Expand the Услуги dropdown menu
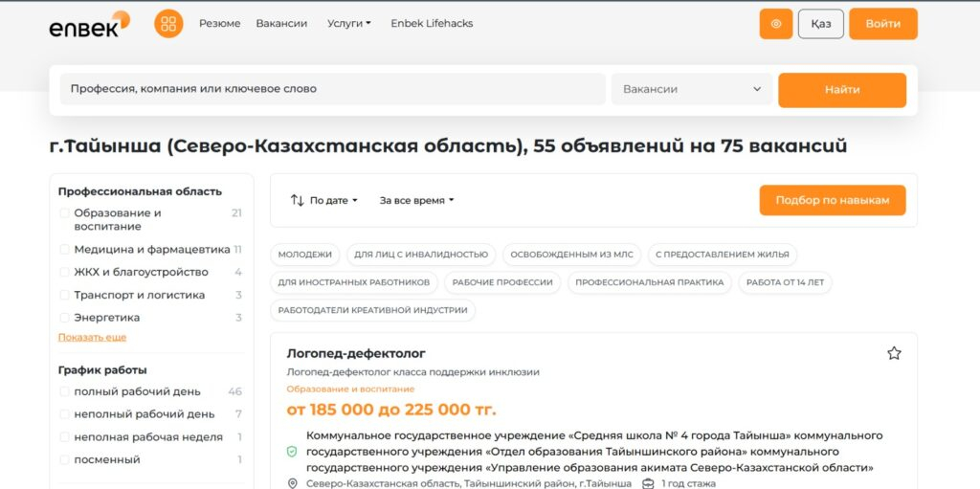The width and height of the screenshot is (980, 489). tap(348, 23)
